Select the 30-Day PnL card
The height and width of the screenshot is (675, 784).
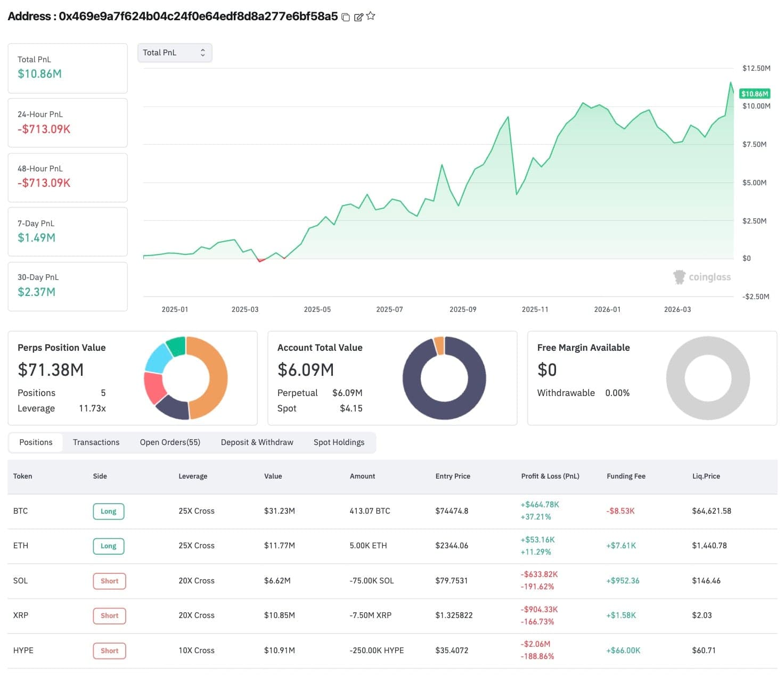(68, 286)
